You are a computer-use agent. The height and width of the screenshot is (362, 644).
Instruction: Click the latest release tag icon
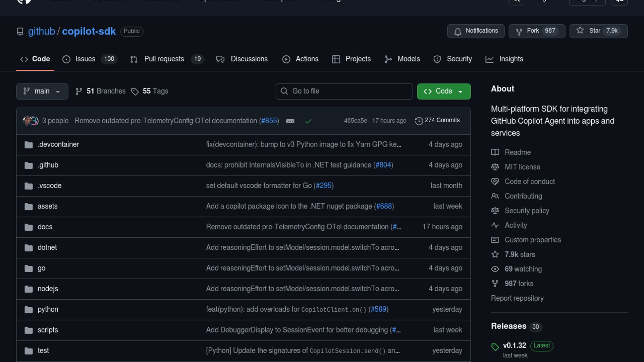495,347
